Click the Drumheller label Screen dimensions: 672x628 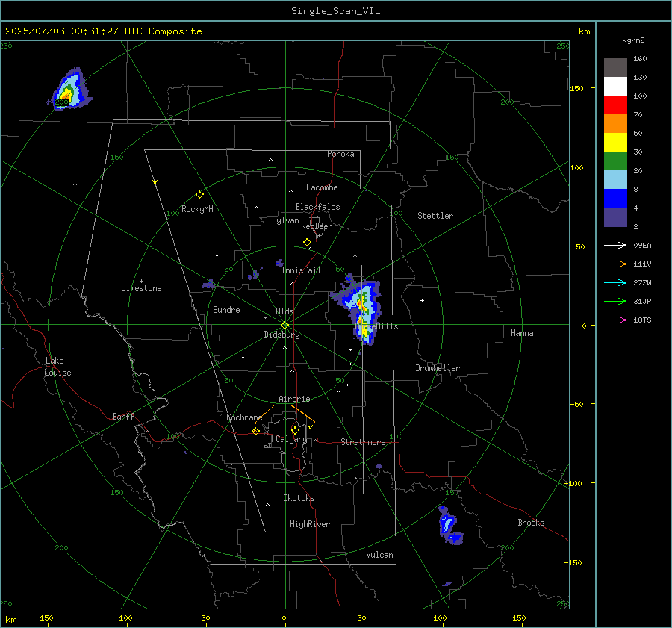pyautogui.click(x=438, y=368)
